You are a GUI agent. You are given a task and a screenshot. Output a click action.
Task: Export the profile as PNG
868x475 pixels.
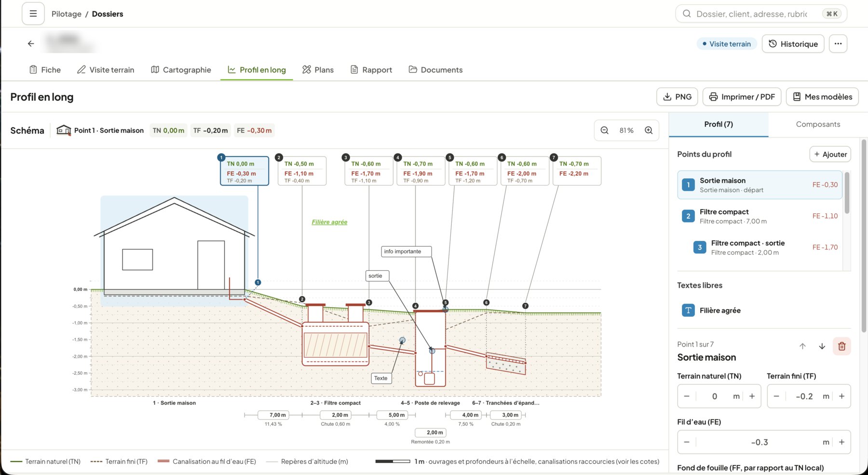677,97
